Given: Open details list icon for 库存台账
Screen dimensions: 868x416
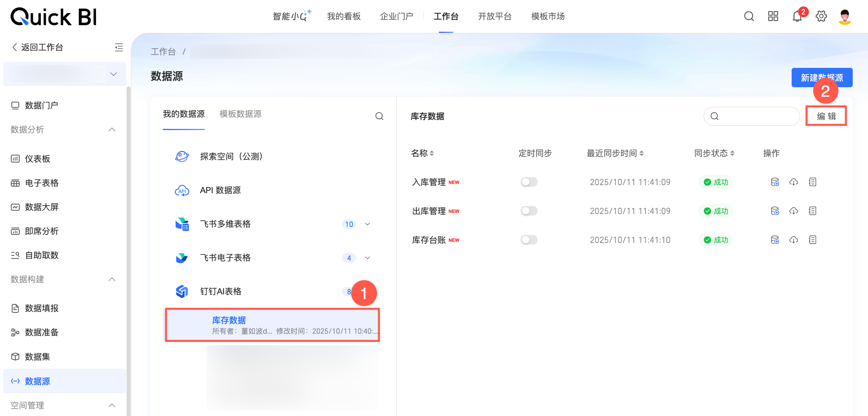Looking at the screenshot, I should pos(813,240).
